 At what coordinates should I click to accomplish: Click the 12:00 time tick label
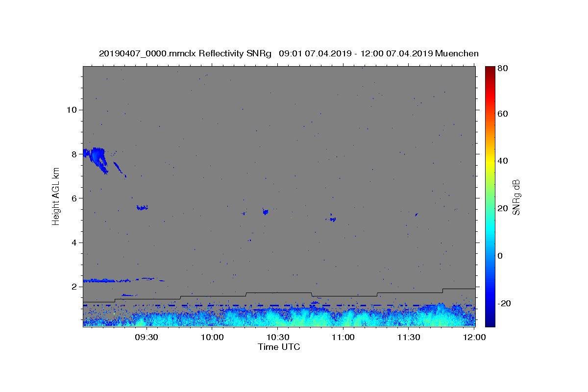click(x=474, y=337)
